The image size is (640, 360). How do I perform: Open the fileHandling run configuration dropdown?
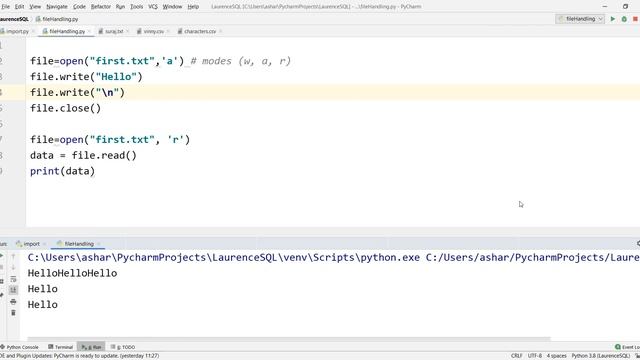coord(580,19)
